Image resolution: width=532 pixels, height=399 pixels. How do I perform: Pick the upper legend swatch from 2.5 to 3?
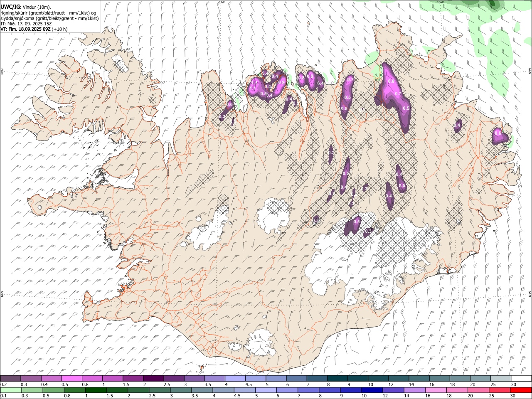tap(174, 379)
